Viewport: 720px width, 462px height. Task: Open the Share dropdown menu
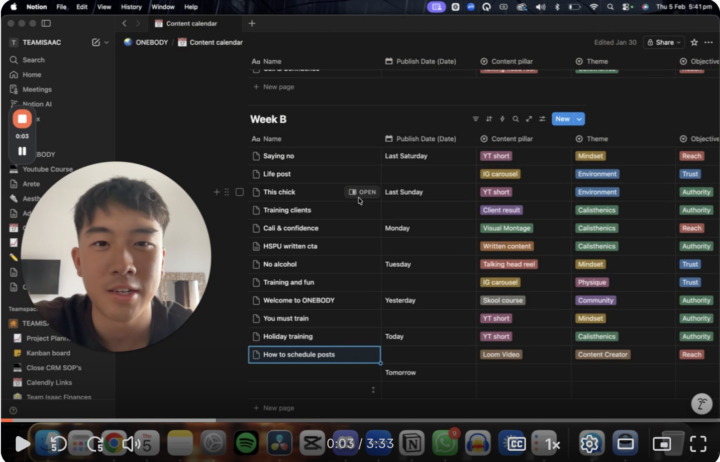(663, 42)
